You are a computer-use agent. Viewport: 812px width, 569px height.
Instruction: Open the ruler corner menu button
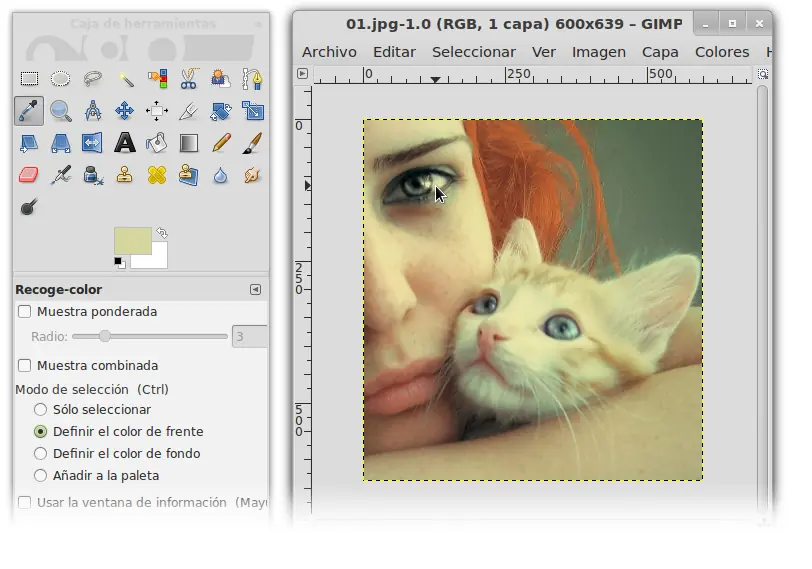(x=302, y=74)
